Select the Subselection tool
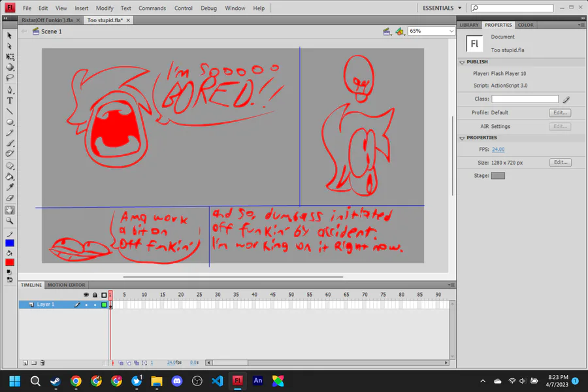588x392 pixels. pos(10,46)
